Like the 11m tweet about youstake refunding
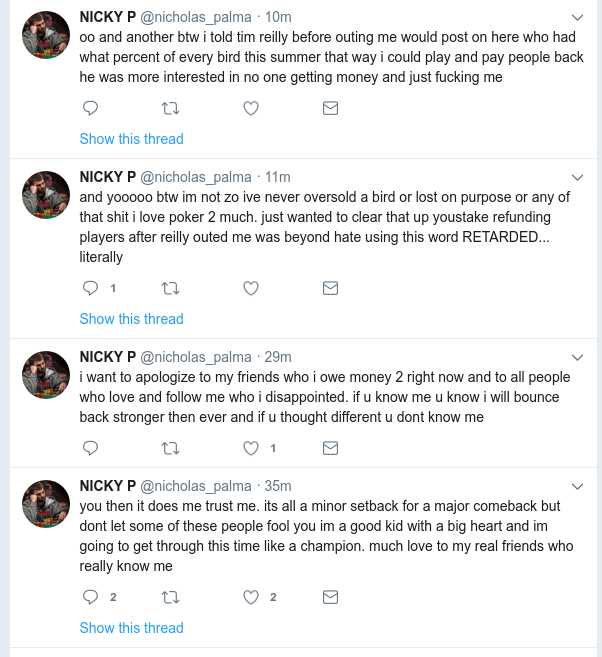The width and height of the screenshot is (602, 657). point(251,288)
